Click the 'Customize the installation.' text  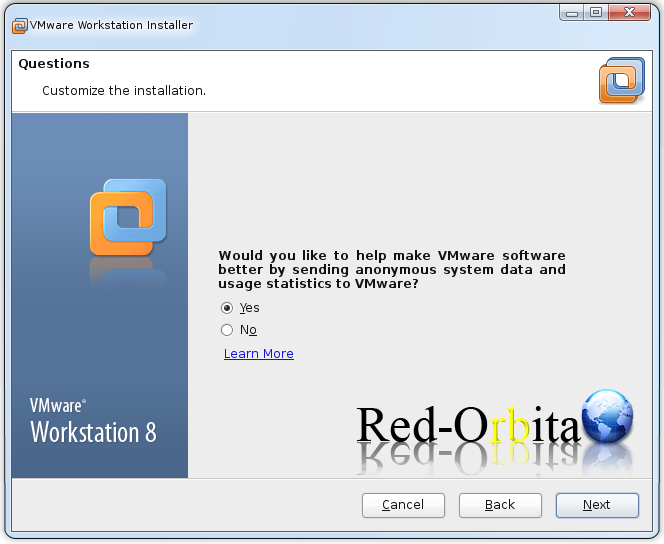pyautogui.click(x=124, y=91)
